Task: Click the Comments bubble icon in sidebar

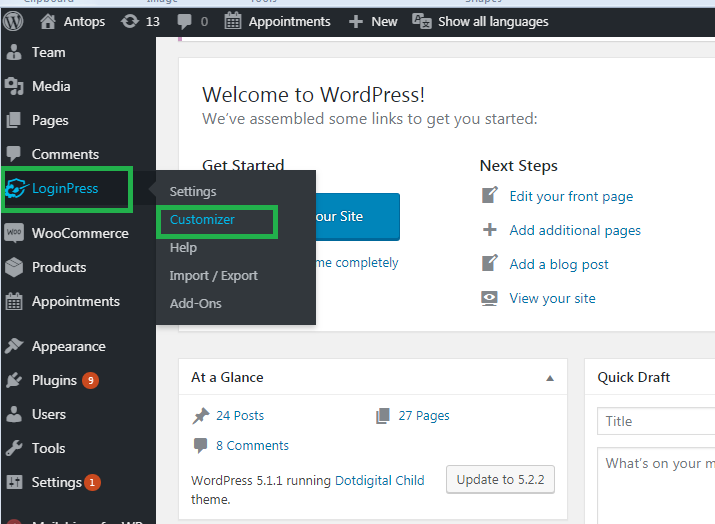Action: click(x=14, y=154)
